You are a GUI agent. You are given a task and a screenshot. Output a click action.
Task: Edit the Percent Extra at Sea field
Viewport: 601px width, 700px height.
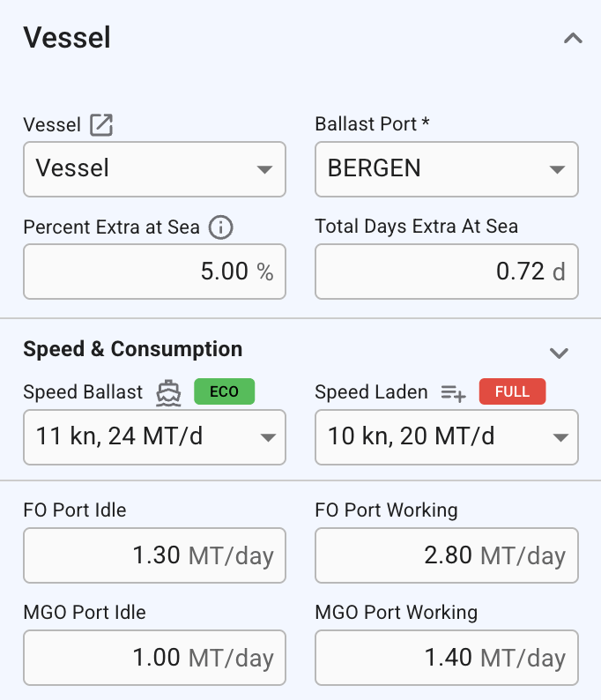[x=154, y=272]
